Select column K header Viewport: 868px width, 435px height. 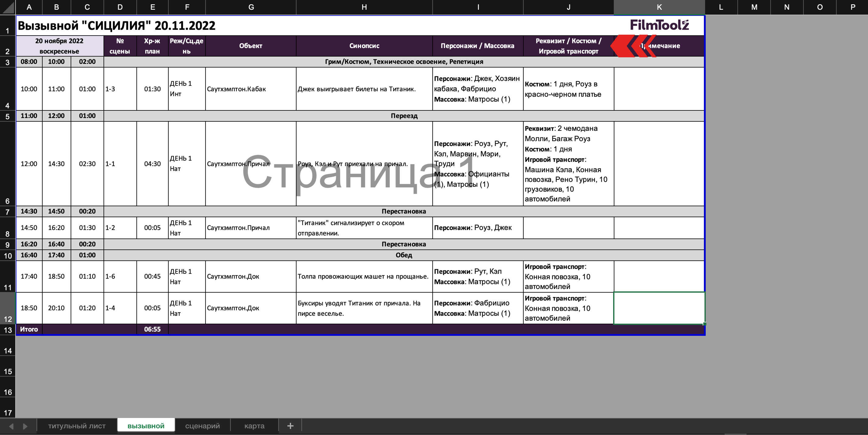click(659, 7)
